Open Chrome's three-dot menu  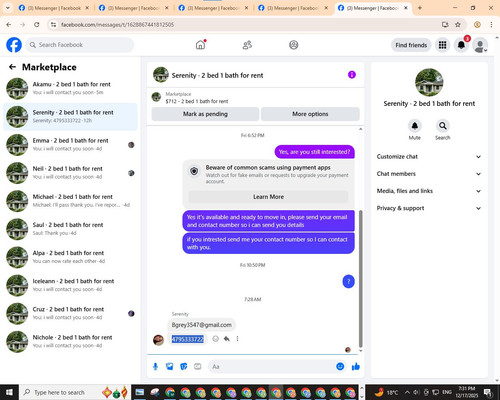pos(491,25)
